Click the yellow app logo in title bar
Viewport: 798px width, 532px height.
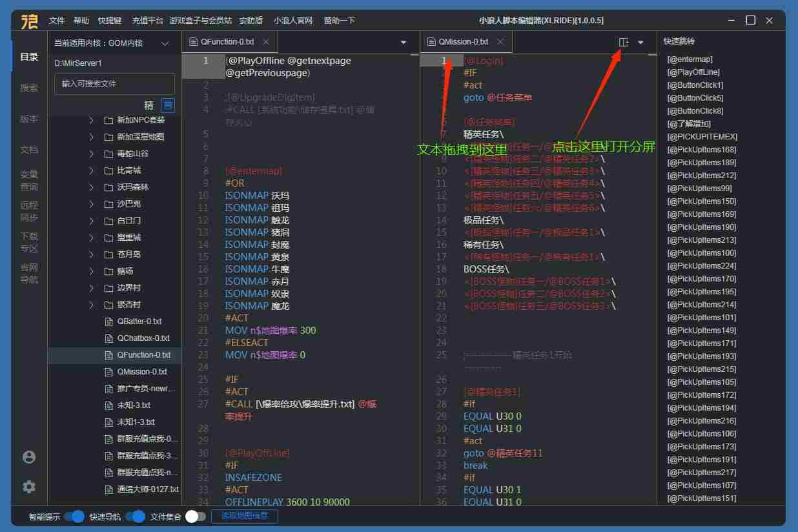pyautogui.click(x=30, y=21)
